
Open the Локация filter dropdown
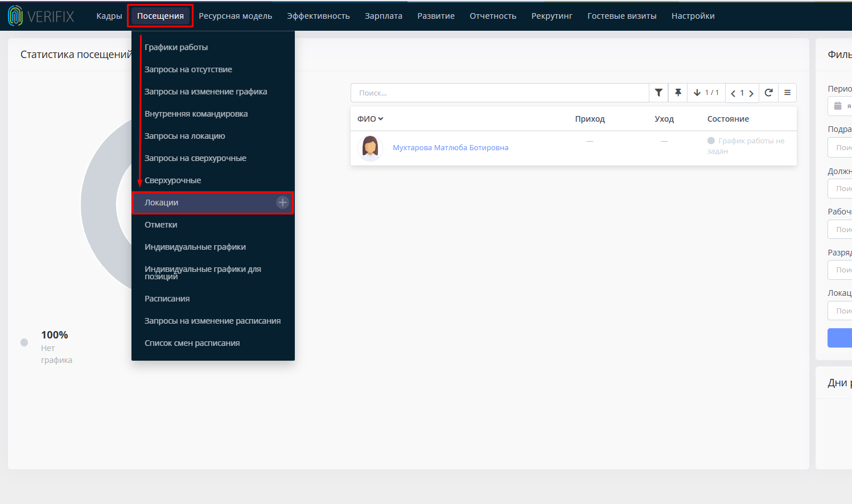click(840, 311)
